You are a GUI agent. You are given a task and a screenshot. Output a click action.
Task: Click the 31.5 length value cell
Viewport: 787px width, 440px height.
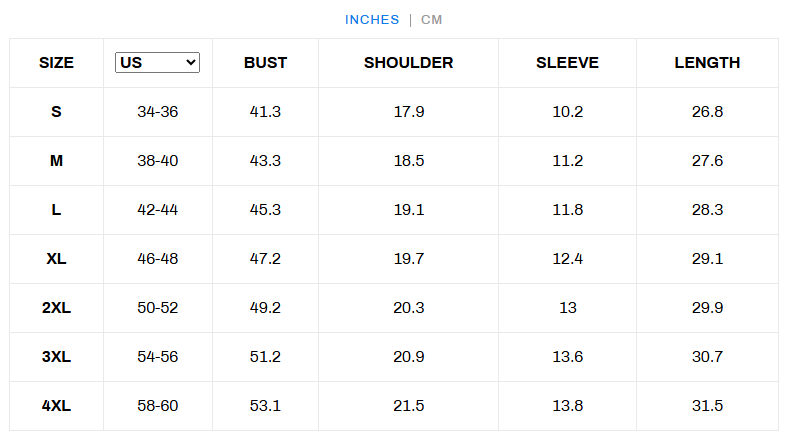click(x=707, y=405)
